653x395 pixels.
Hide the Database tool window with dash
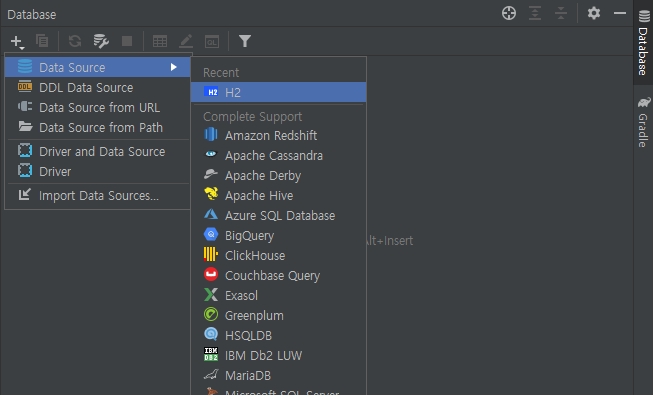point(620,13)
